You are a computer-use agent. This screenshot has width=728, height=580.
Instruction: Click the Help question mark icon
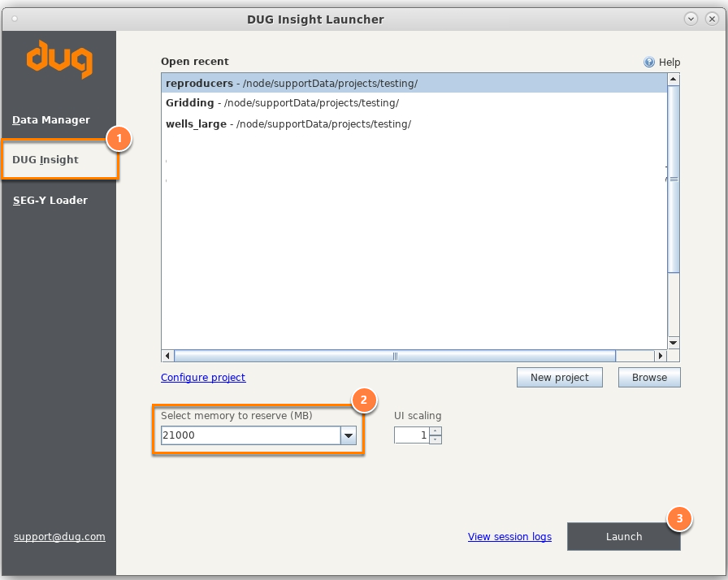click(x=648, y=62)
